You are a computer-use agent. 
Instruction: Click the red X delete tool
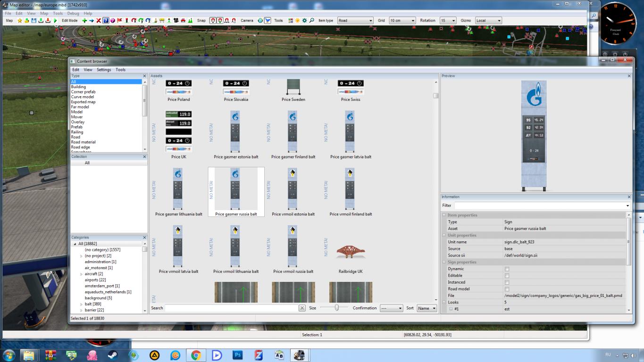[99, 21]
